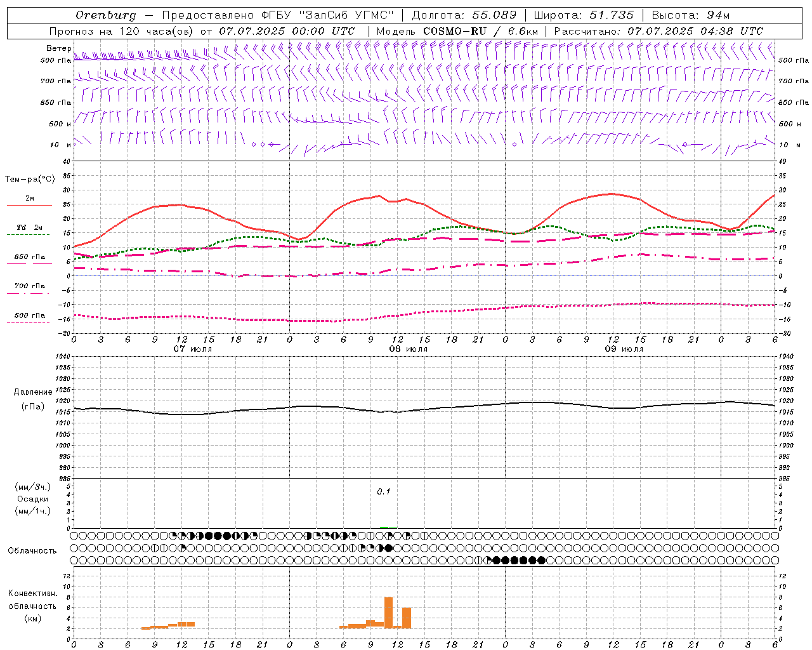This screenshot has height=650, width=812.
Task: Click the Осадки precipitation label
Action: (33, 499)
